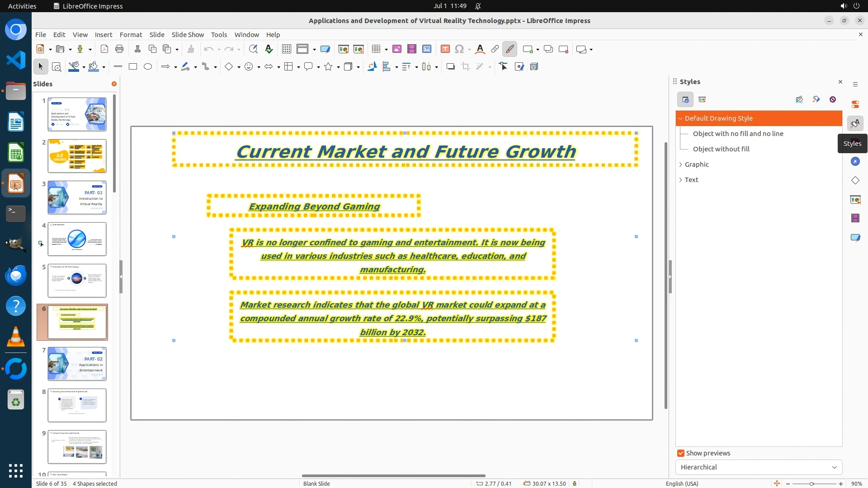This screenshot has width=868, height=488.
Task: Open the Format menu
Action: 131,35
